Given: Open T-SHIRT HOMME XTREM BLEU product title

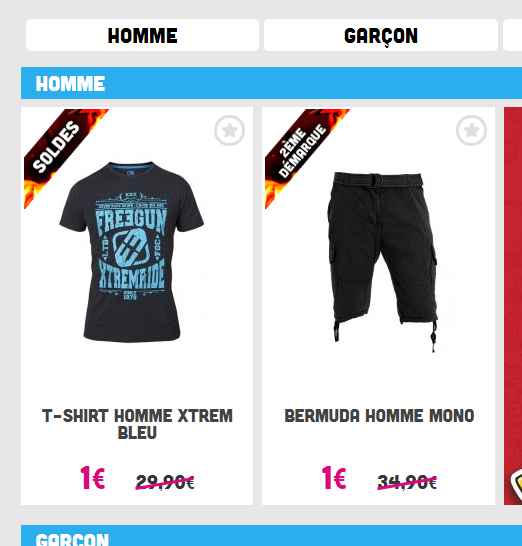Looking at the screenshot, I should 137,424.
